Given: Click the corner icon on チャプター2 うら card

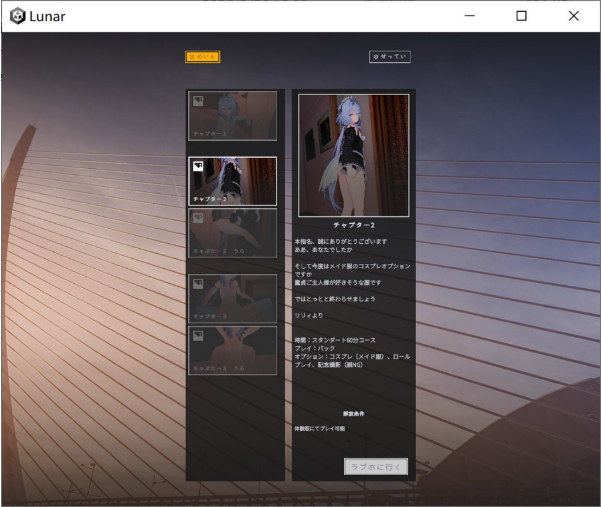Looking at the screenshot, I should 198,217.
